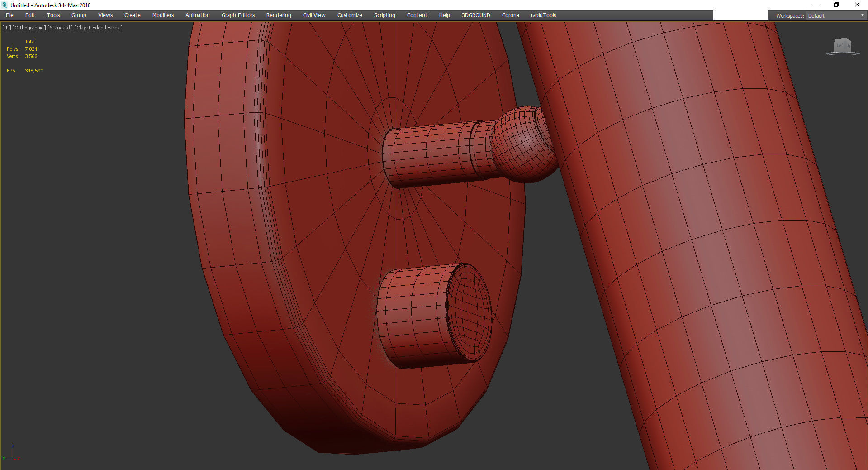This screenshot has height=470, width=868.
Task: Click the 3ds Max application icon
Action: (x=5, y=5)
